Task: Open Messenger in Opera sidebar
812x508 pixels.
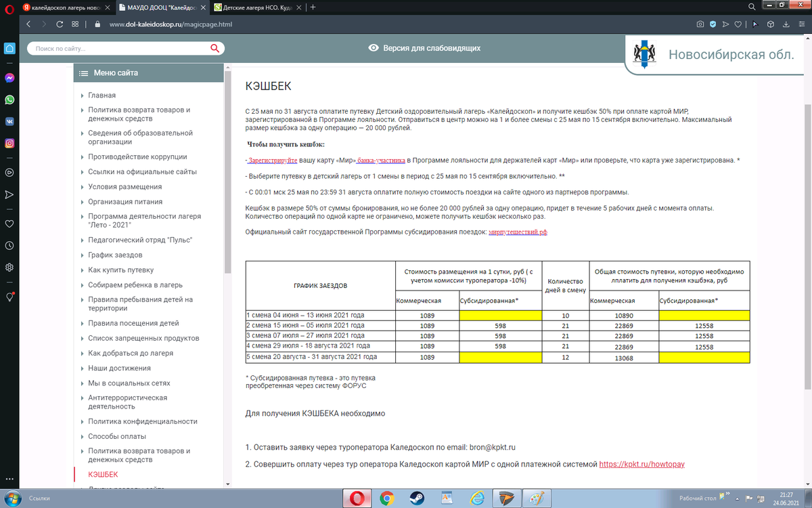Action: [9, 78]
